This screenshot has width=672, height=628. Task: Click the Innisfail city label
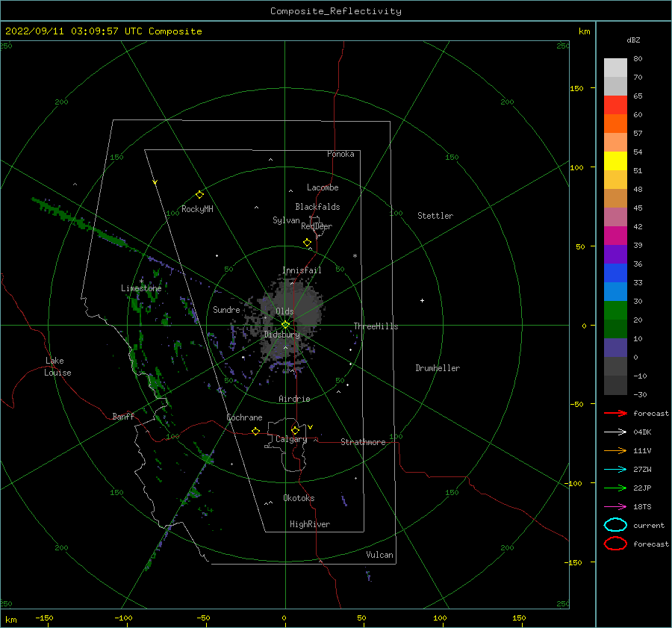(x=302, y=270)
